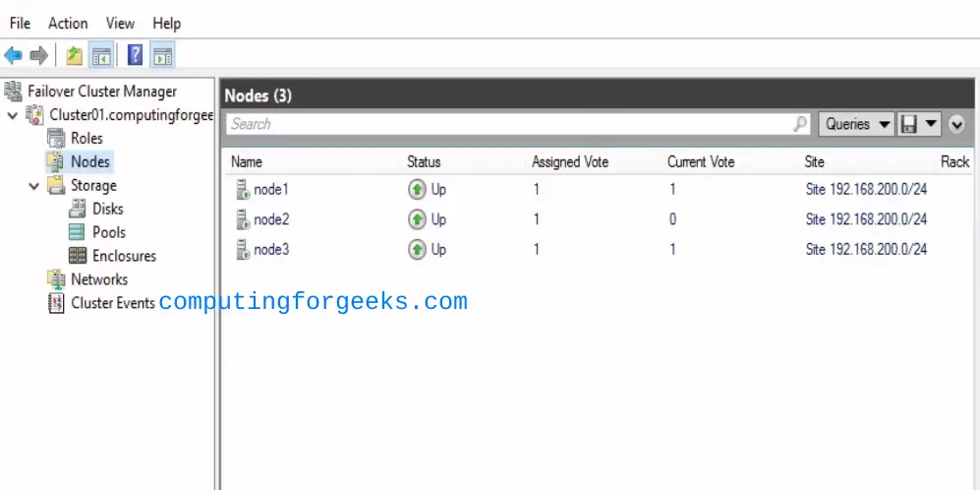Select the Enclosures tree item label
The height and width of the screenshot is (490, 980).
pyautogui.click(x=125, y=255)
